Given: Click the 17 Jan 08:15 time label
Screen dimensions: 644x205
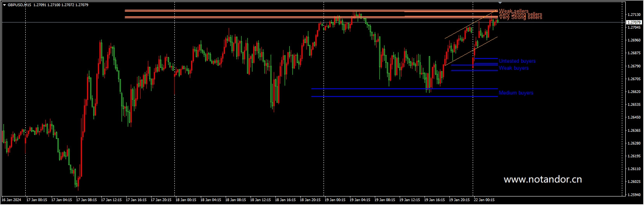Looking at the screenshot, I should [87, 200].
